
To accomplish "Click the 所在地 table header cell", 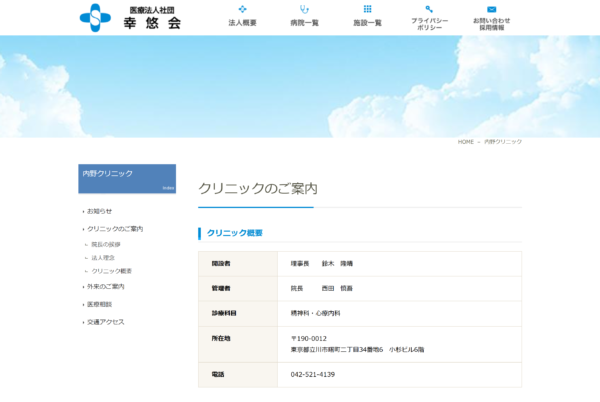I will tap(238, 344).
